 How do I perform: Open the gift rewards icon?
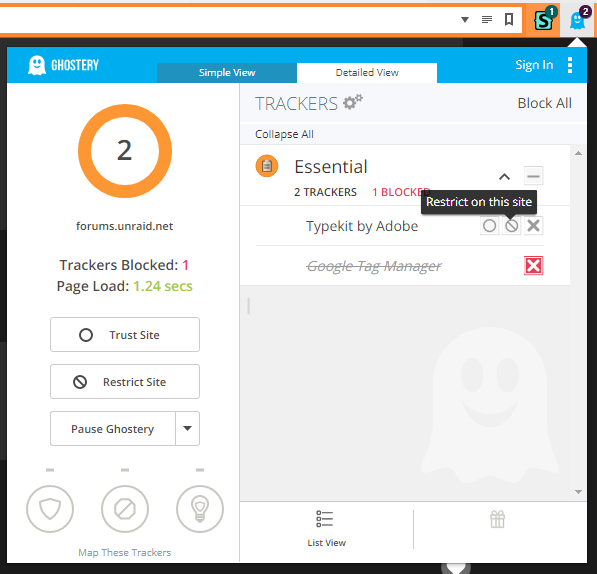click(x=497, y=519)
